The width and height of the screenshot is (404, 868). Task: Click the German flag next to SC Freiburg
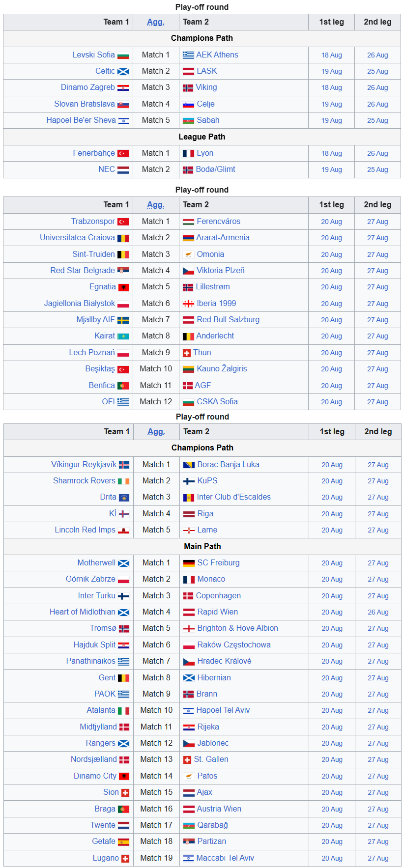click(x=189, y=563)
